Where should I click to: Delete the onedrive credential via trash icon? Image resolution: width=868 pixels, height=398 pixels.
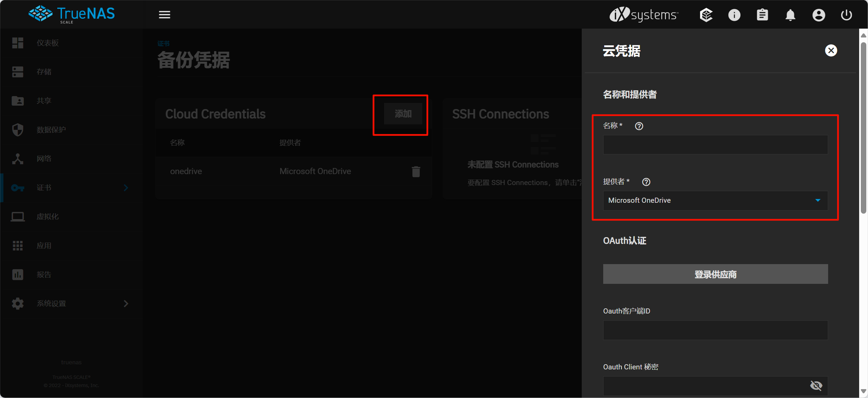pyautogui.click(x=416, y=171)
